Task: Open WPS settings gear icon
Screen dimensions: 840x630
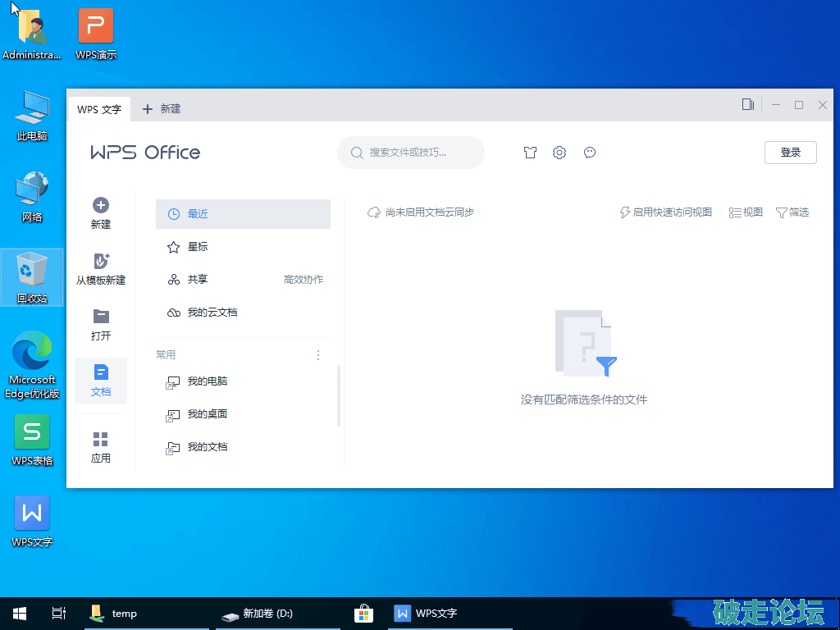Action: 559,153
